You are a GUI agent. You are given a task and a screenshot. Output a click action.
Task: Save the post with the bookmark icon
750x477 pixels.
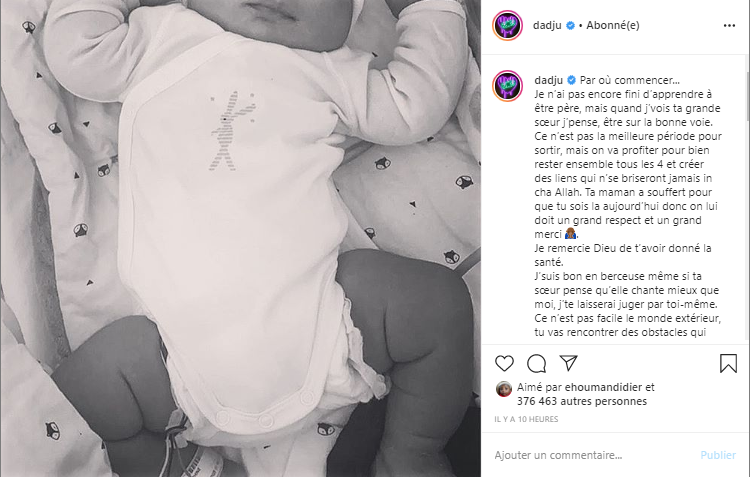coord(728,363)
